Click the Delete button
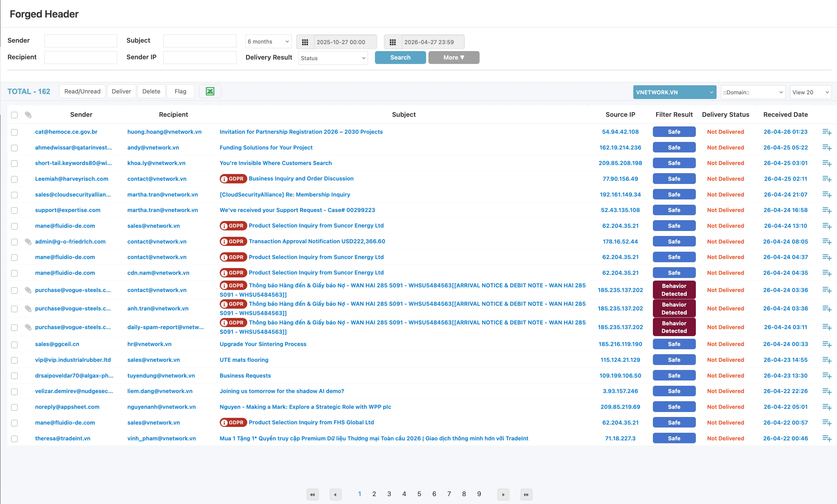This screenshot has height=504, width=837. (151, 91)
